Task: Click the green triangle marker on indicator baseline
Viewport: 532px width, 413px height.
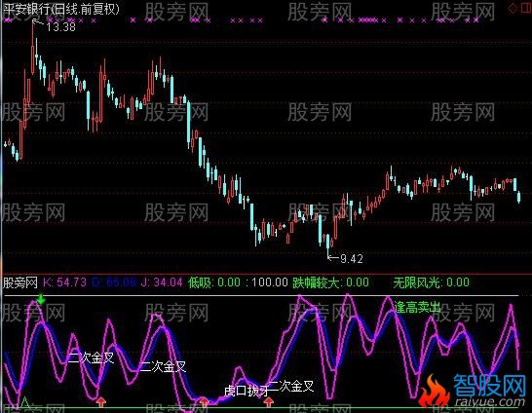Action: click(24, 402)
